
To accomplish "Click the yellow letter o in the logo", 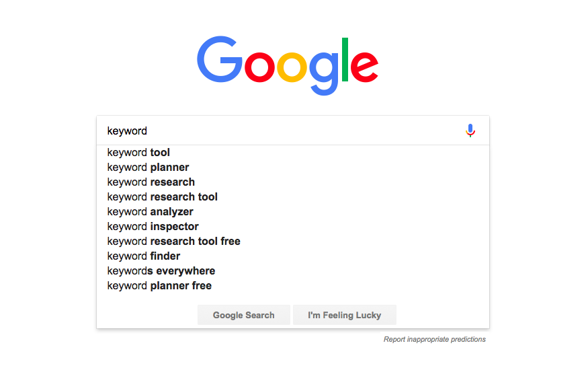I will pos(292,67).
